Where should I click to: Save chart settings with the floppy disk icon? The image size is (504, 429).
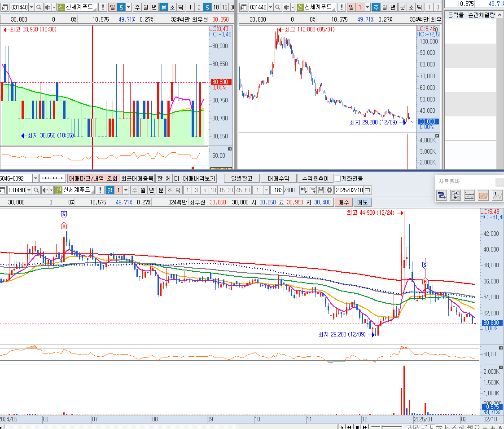click(321, 190)
